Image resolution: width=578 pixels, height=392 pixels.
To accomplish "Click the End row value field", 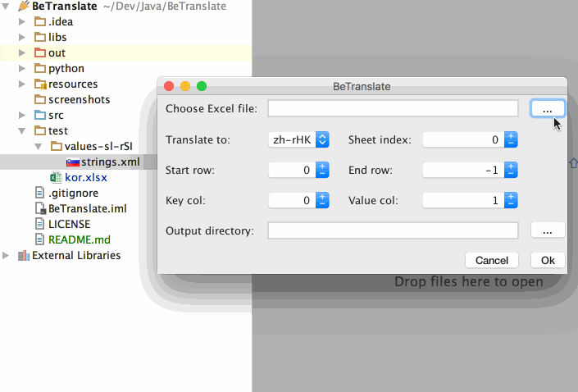I will click(x=463, y=170).
